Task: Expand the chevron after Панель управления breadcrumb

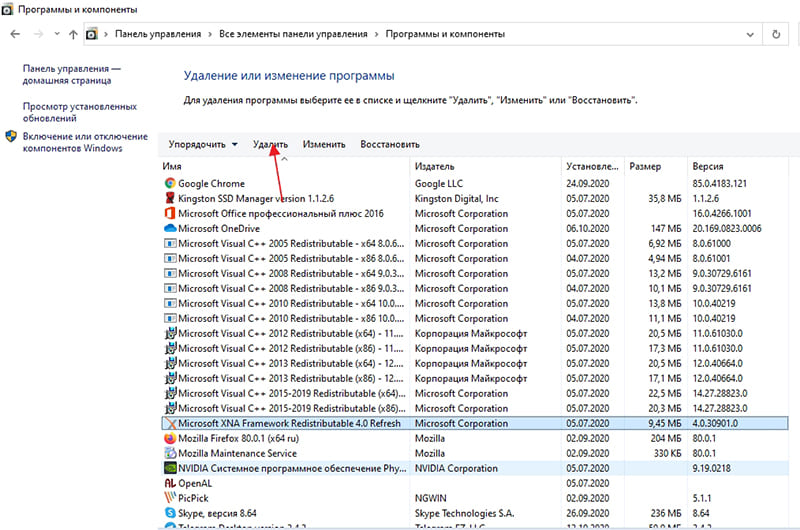Action: pyautogui.click(x=210, y=34)
